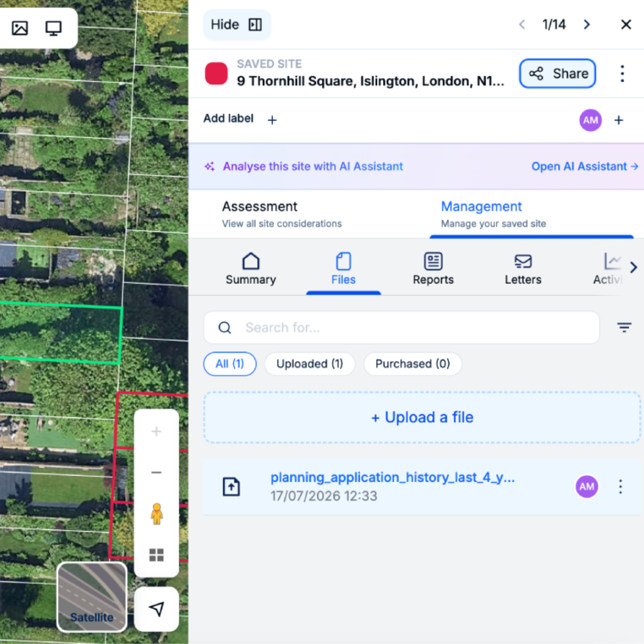Switch to the Assessment tab

click(x=281, y=214)
